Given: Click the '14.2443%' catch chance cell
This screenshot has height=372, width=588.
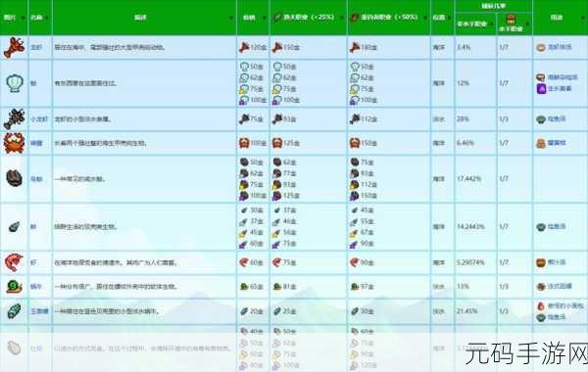Looking at the screenshot, I should click(470, 227).
